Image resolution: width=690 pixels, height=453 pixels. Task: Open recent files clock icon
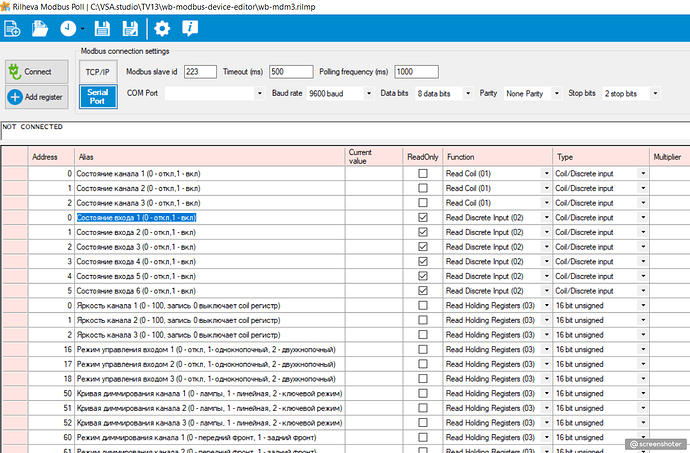tap(68, 29)
